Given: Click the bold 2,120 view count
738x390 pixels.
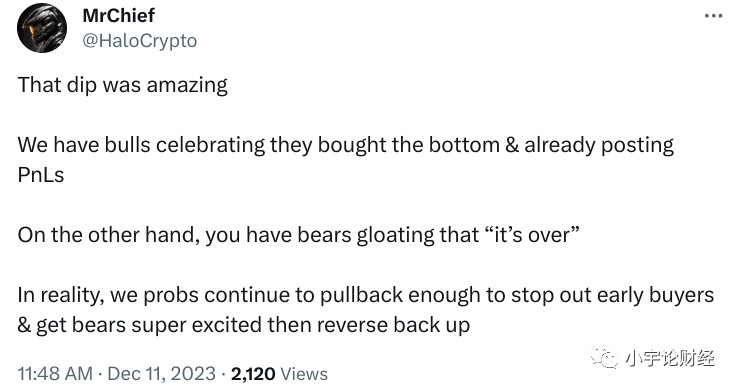Looking at the screenshot, I should pyautogui.click(x=253, y=374).
